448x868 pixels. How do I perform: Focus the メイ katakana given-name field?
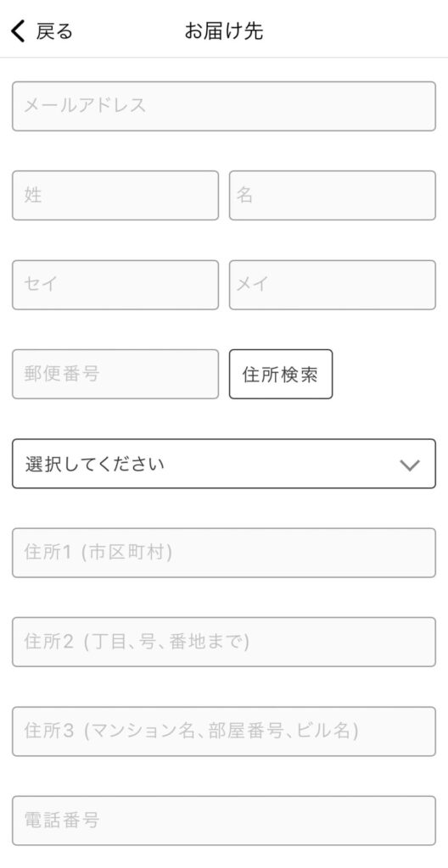click(333, 285)
